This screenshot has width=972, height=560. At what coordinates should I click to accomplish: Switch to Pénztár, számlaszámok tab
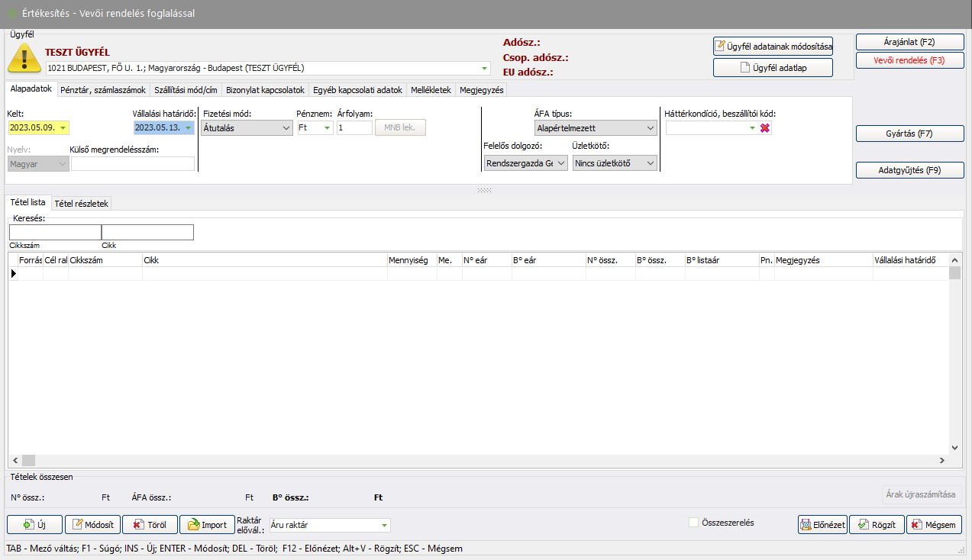click(x=103, y=90)
